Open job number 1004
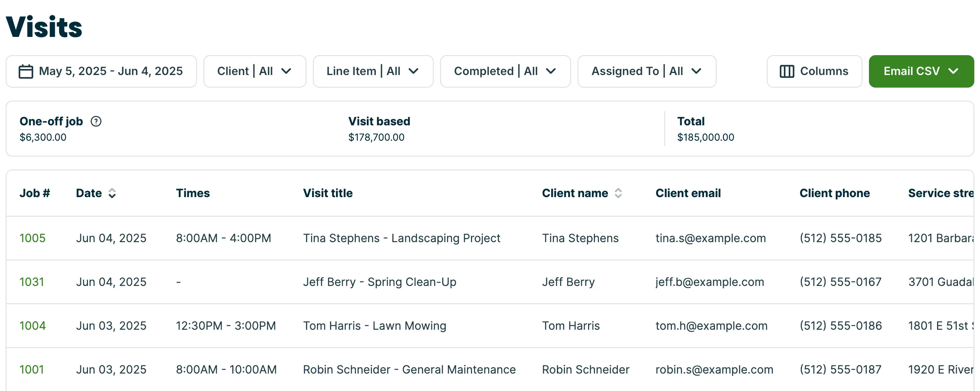 click(x=32, y=326)
